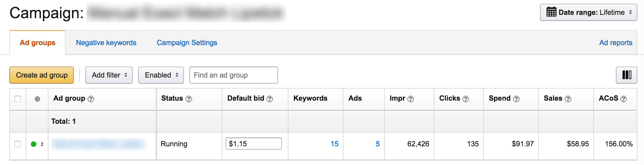Open the Date range Lifetime dropdown
The width and height of the screenshot is (644, 165).
(x=588, y=12)
